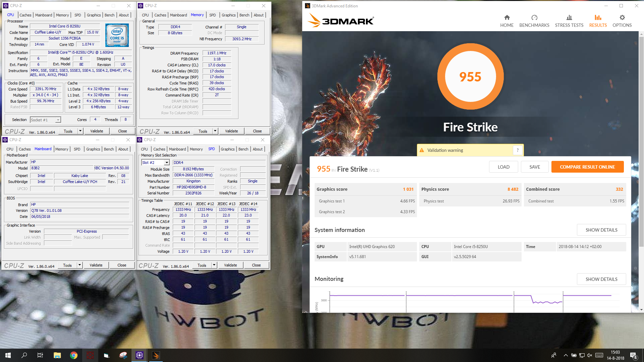Open Task View from the taskbar
This screenshot has width=644, height=362.
pos(40,355)
